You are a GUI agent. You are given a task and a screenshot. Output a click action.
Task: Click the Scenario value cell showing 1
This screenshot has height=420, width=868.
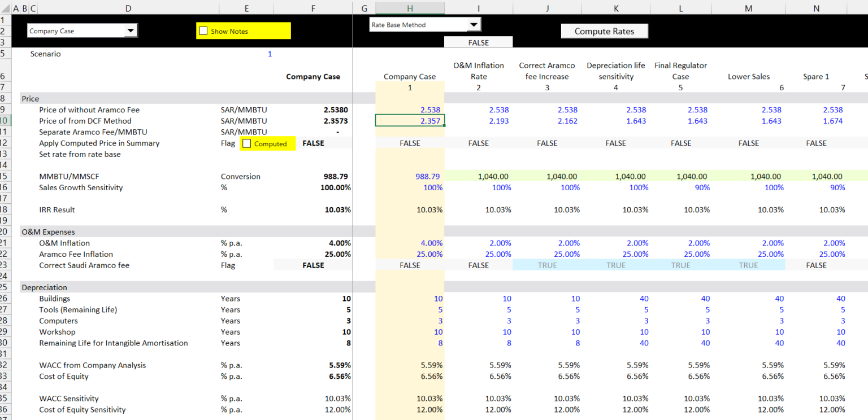(270, 54)
